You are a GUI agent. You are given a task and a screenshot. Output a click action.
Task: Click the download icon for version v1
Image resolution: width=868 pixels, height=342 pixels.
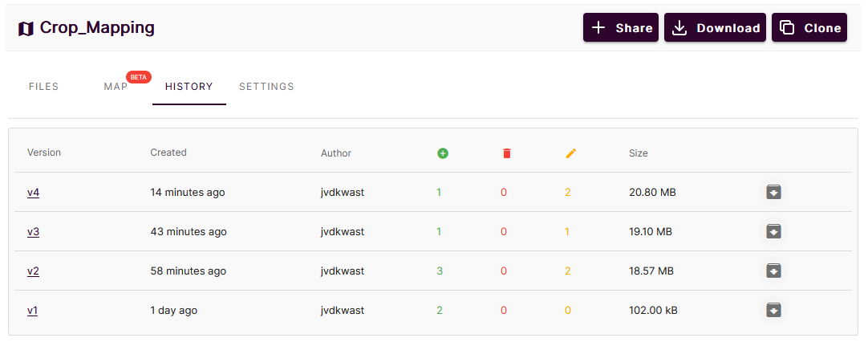773,310
